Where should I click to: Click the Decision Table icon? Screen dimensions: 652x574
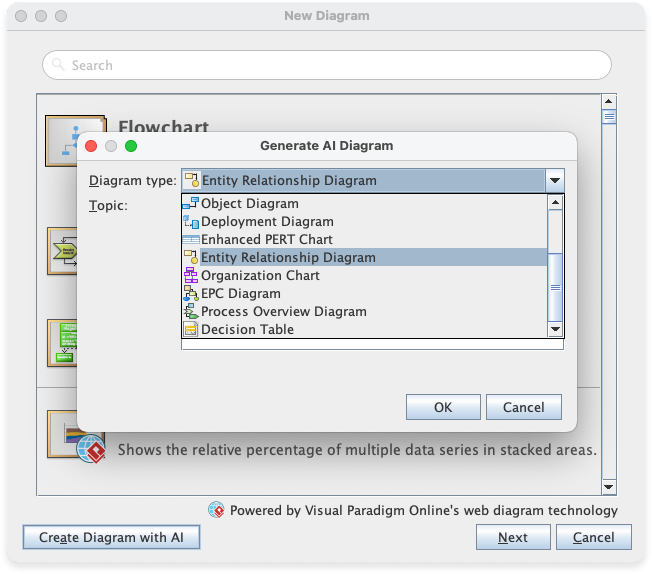tap(190, 330)
